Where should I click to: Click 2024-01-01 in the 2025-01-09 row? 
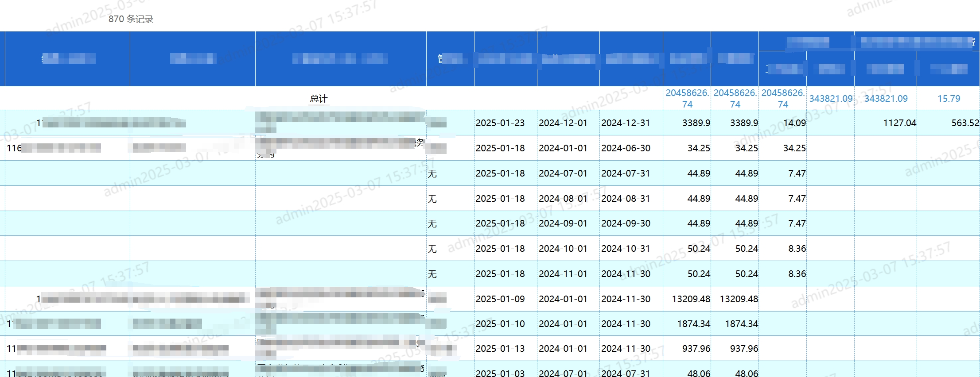pyautogui.click(x=563, y=299)
